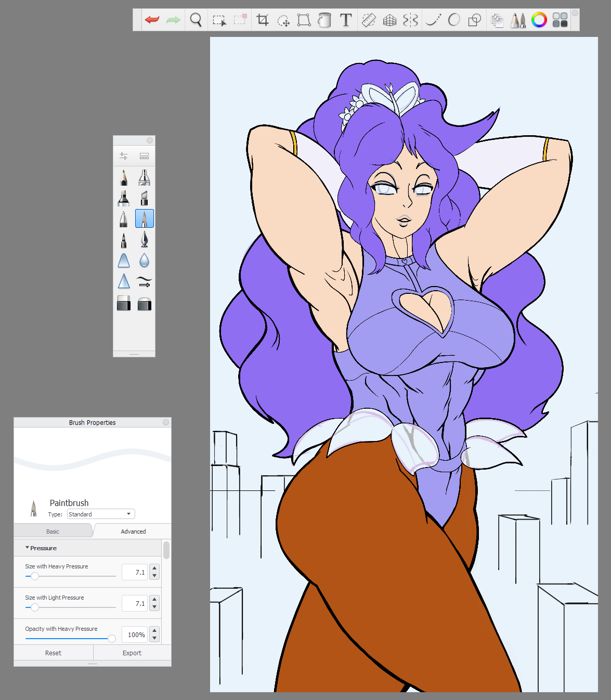Viewport: 611px width, 700px height.
Task: Select the Quick Transform lasso tool
Action: (x=283, y=20)
